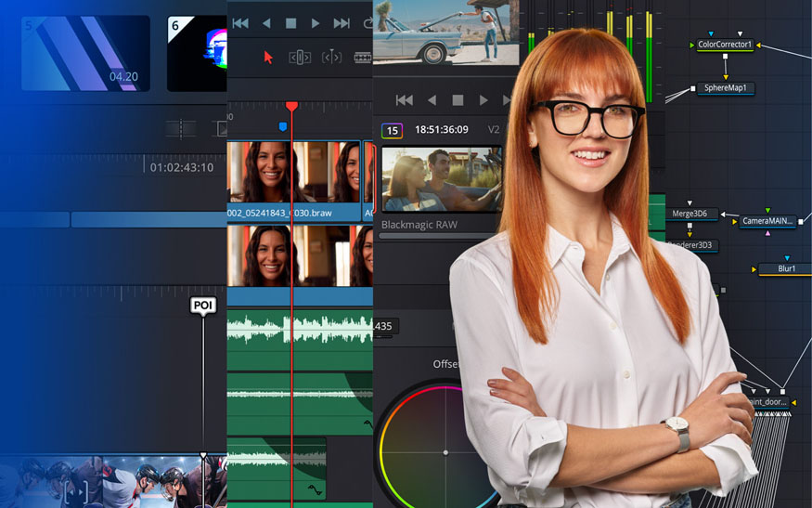The width and height of the screenshot is (812, 508).
Task: Click the split clip icon beside timecode
Action: pos(181,128)
